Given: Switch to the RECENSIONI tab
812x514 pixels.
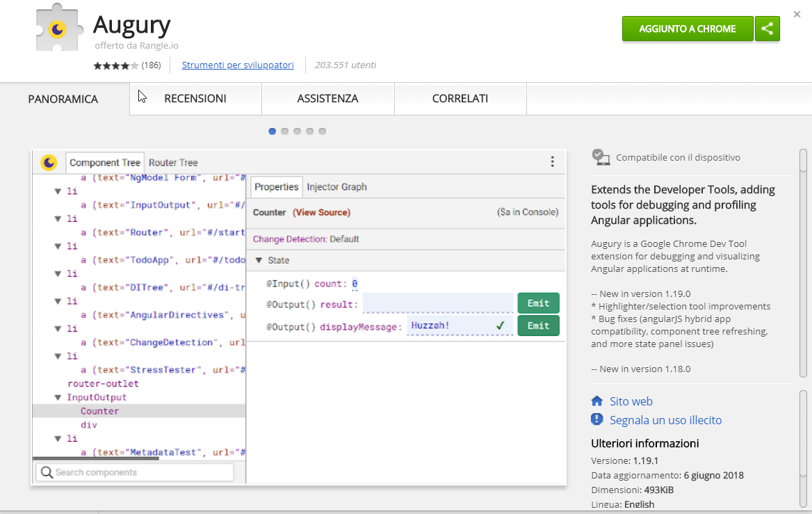Looking at the screenshot, I should pyautogui.click(x=195, y=99).
